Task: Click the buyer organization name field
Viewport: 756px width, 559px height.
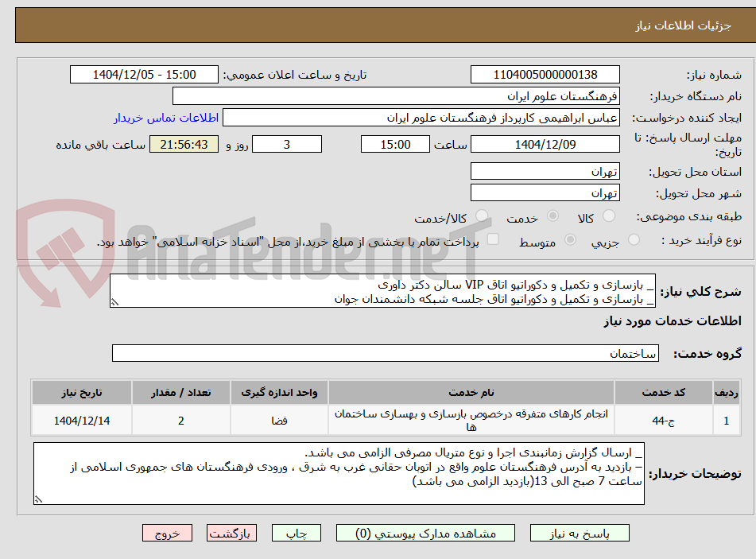Action: point(397,96)
